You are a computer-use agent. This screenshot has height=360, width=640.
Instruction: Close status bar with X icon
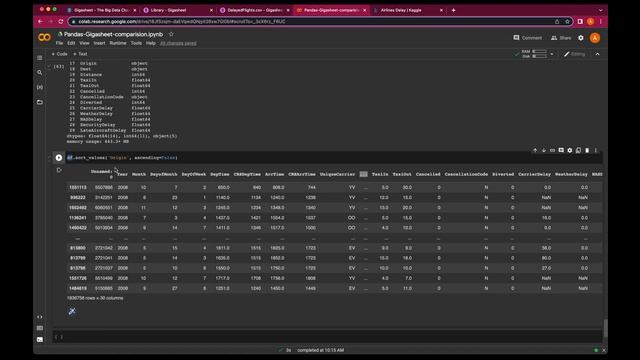click(604, 350)
